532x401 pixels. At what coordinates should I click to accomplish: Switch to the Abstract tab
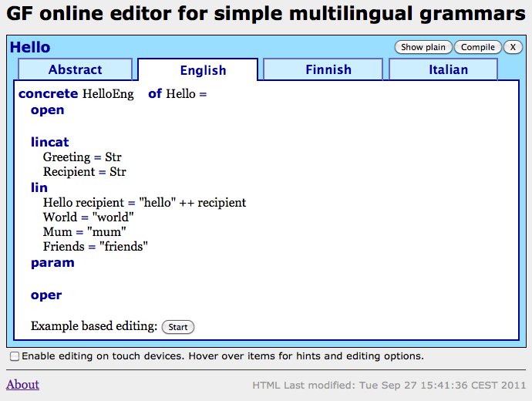coord(75,69)
